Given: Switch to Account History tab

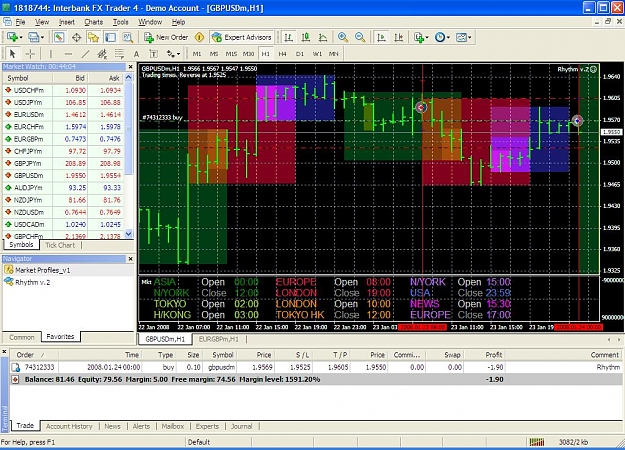Looking at the screenshot, I should [x=69, y=426].
